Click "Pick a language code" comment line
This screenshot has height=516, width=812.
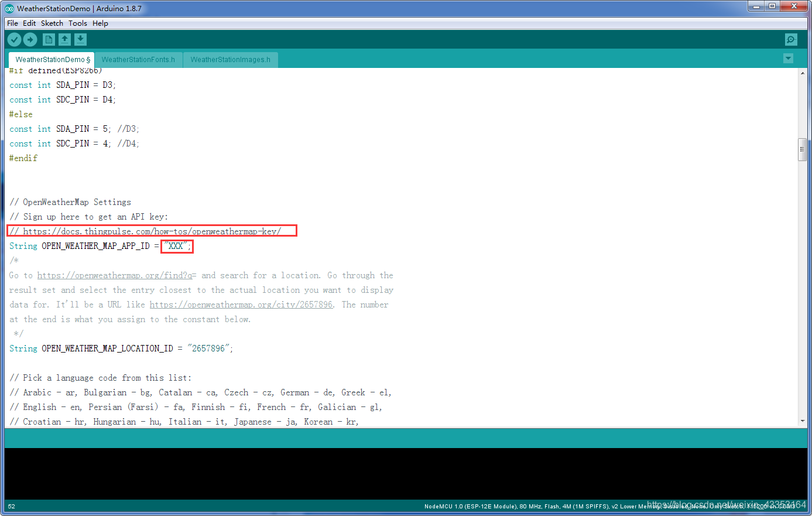coord(101,378)
